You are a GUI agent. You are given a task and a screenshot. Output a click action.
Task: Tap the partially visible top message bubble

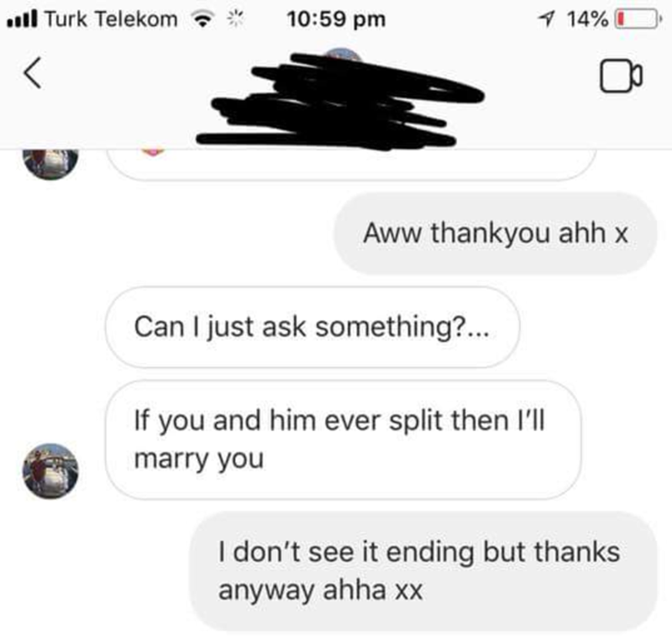[351, 165]
